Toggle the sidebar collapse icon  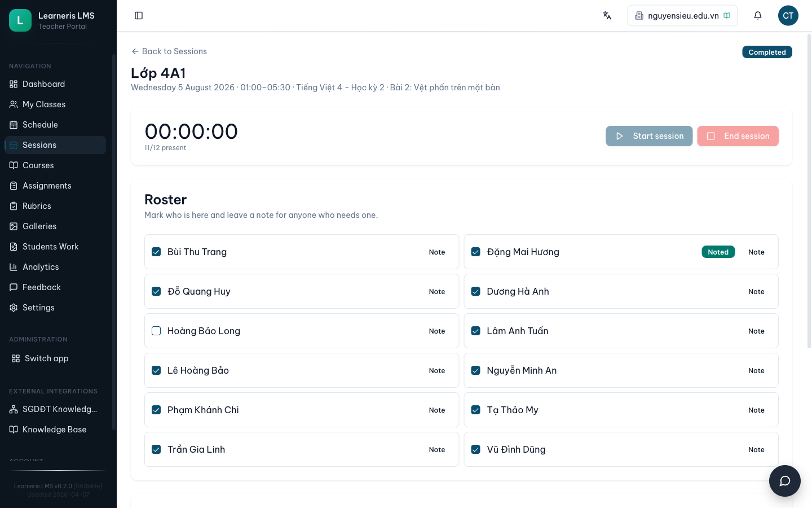pyautogui.click(x=139, y=16)
